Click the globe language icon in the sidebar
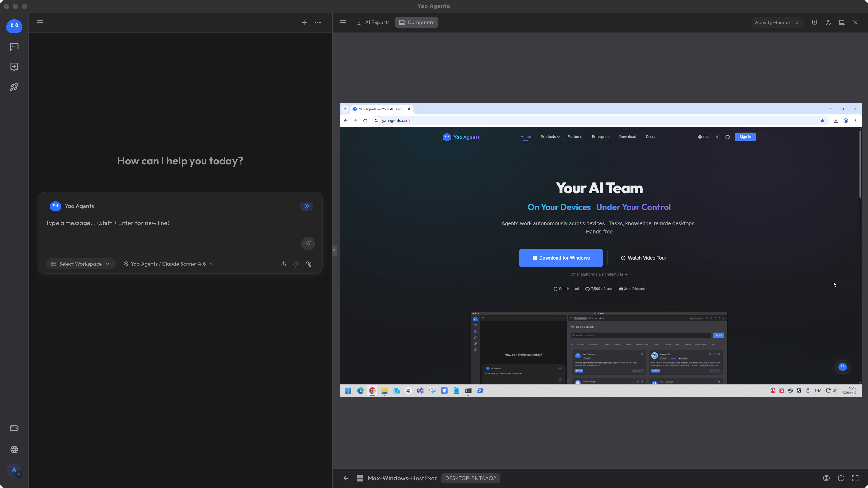The height and width of the screenshot is (488, 868). 14,450
